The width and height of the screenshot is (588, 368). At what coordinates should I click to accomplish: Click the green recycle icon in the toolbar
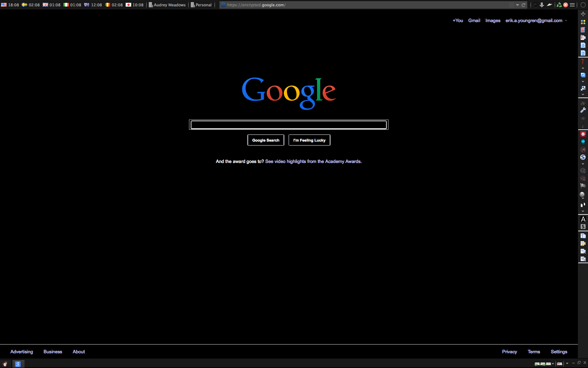[x=559, y=5]
